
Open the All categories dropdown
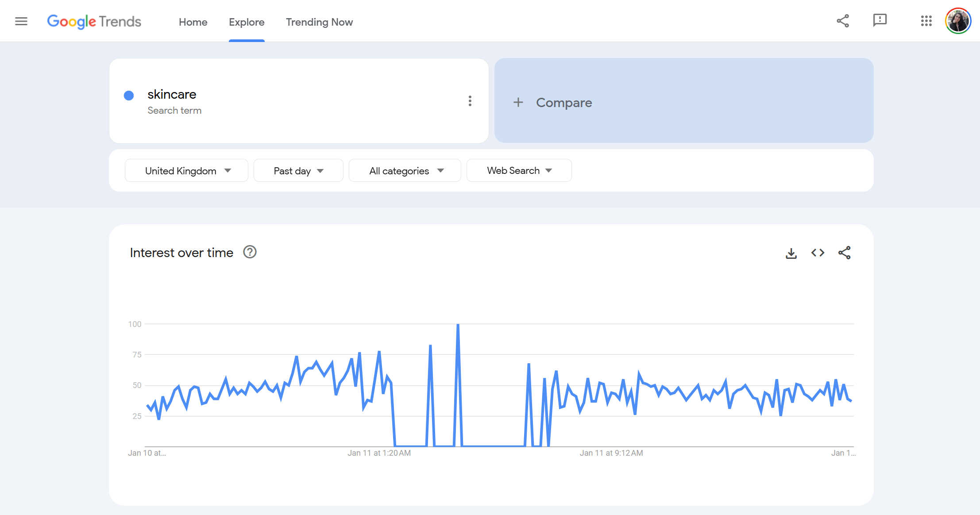[x=405, y=171]
